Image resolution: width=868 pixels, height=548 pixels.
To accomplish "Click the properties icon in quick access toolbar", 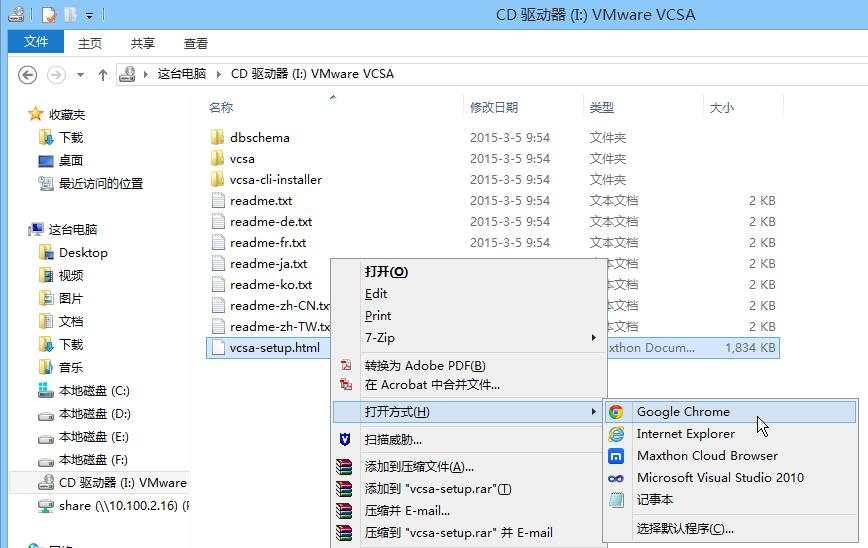I will click(49, 14).
